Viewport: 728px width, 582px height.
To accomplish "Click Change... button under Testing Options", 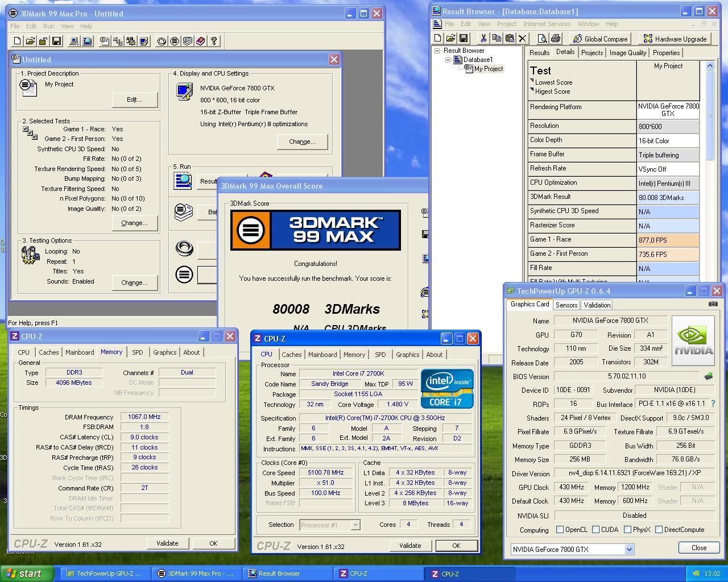I will pyautogui.click(x=134, y=282).
